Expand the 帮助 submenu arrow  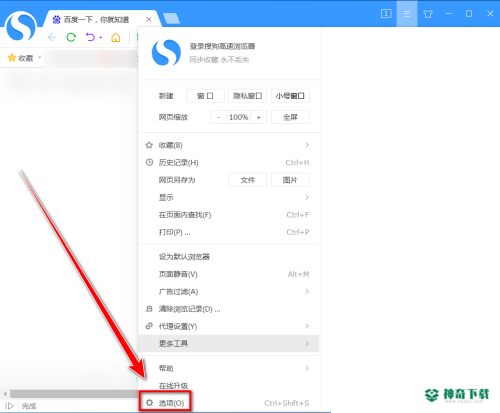tap(307, 368)
